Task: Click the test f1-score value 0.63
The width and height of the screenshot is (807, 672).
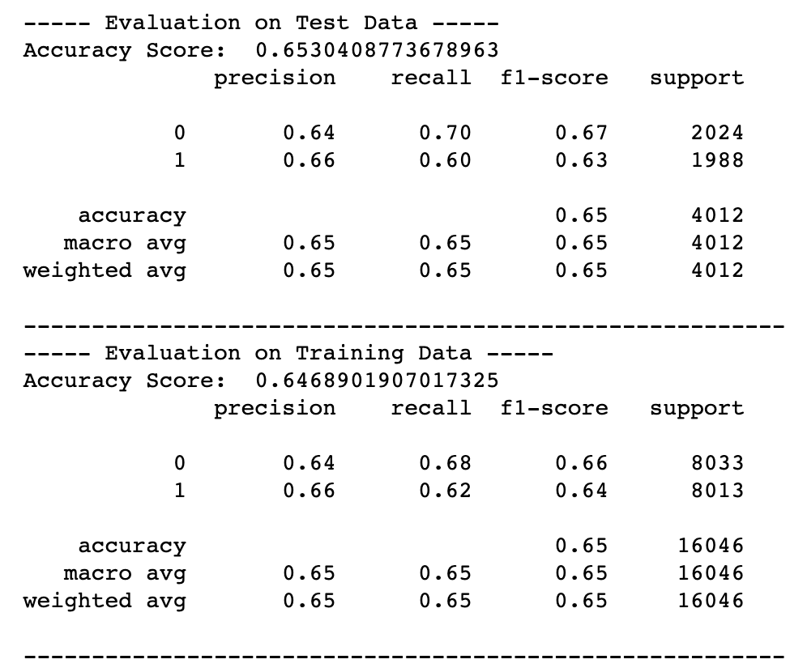Action: tap(581, 161)
